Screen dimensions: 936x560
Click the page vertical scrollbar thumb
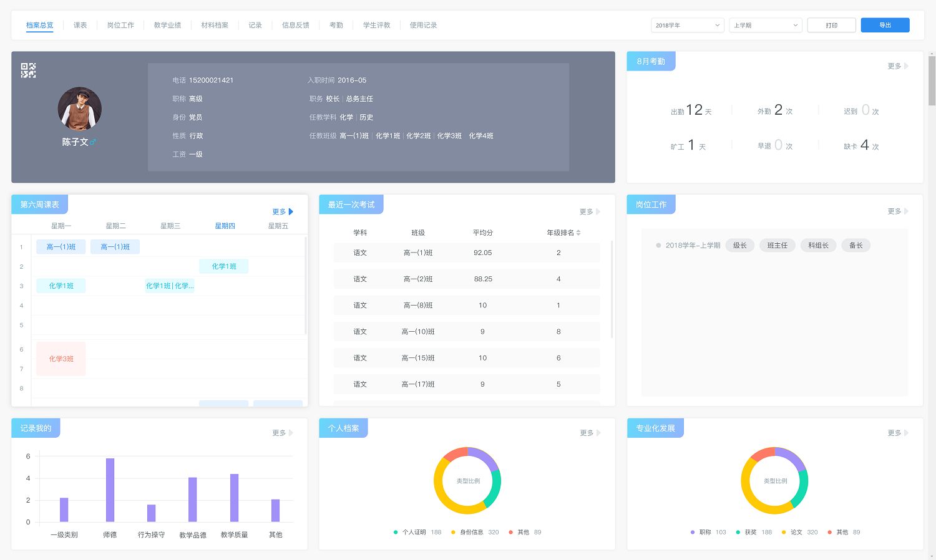click(932, 80)
